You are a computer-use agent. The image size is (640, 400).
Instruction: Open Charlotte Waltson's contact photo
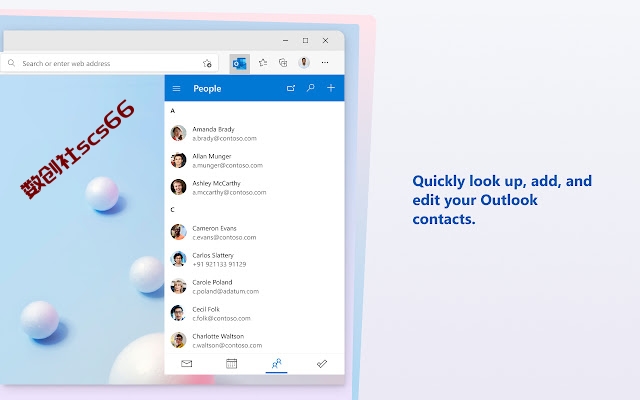[x=178, y=340]
